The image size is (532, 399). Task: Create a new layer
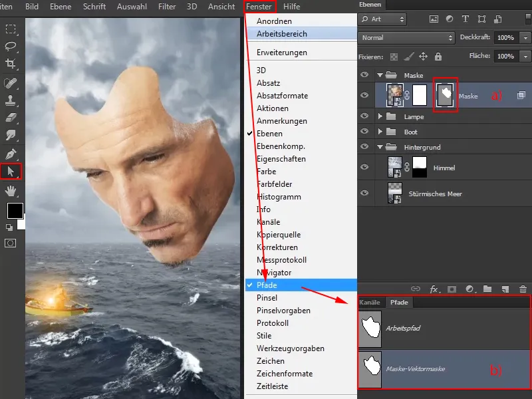coord(505,289)
